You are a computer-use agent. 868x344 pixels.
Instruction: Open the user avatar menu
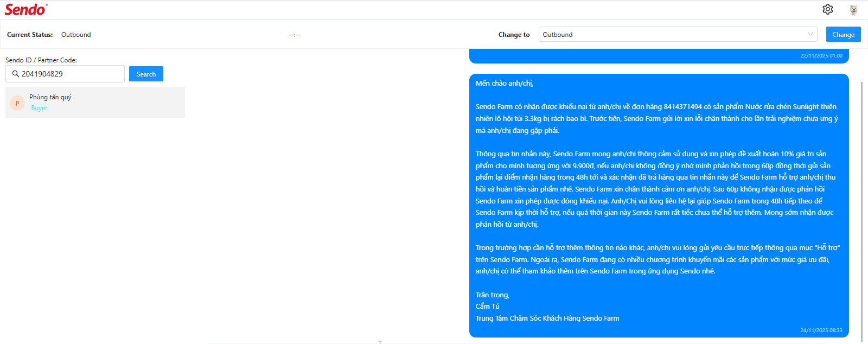coord(853,9)
